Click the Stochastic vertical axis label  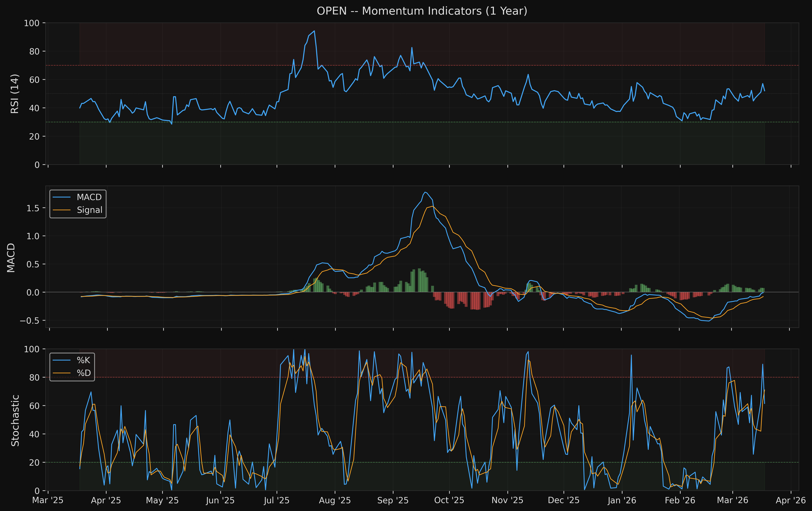click(15, 420)
